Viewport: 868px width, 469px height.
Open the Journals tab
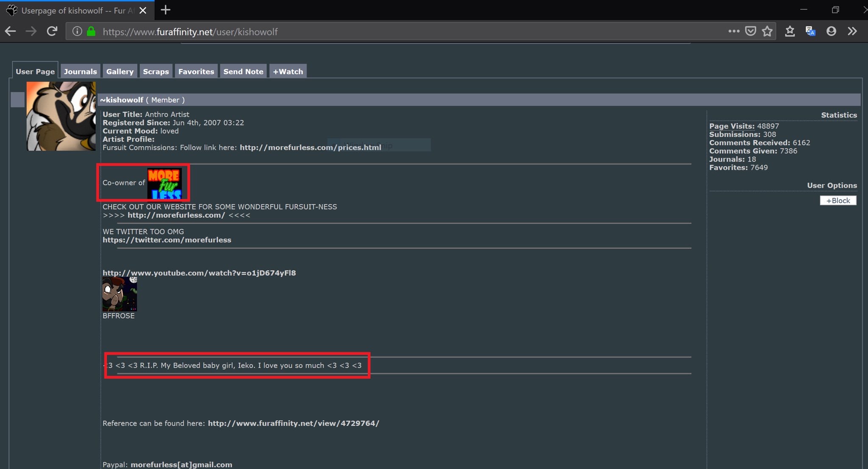pyautogui.click(x=80, y=71)
